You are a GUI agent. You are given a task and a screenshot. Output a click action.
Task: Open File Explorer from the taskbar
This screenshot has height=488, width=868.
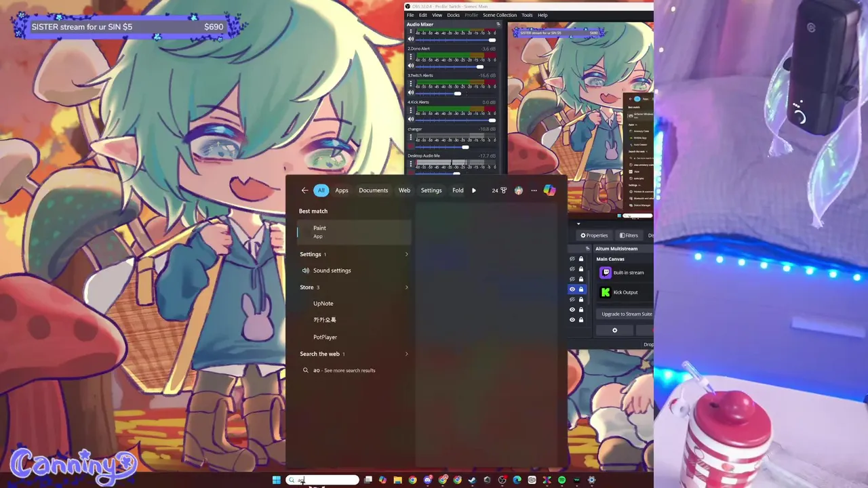(x=397, y=480)
